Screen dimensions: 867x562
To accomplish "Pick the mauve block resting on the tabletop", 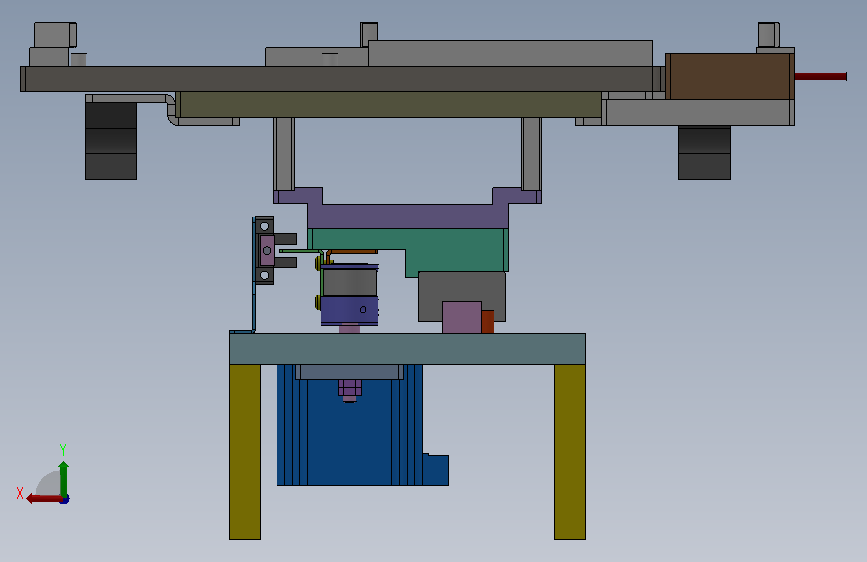I will pyautogui.click(x=462, y=317).
